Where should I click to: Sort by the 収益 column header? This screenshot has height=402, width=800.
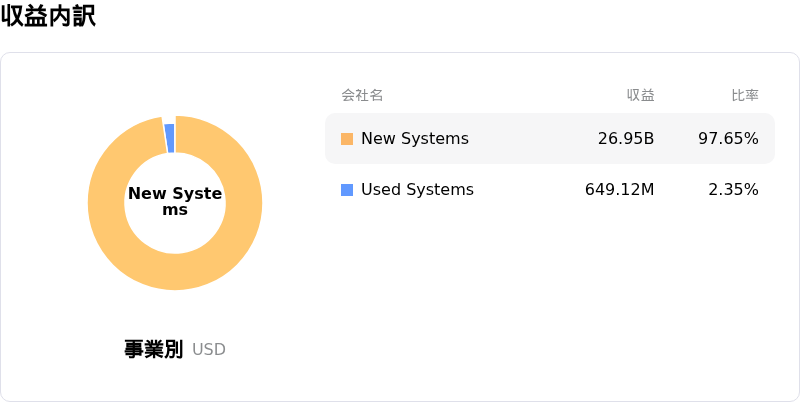tap(641, 95)
